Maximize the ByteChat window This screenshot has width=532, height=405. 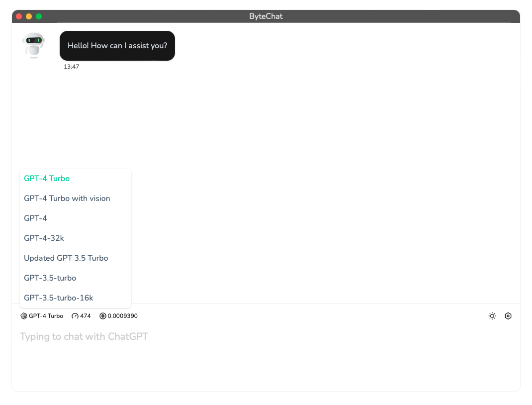[39, 16]
